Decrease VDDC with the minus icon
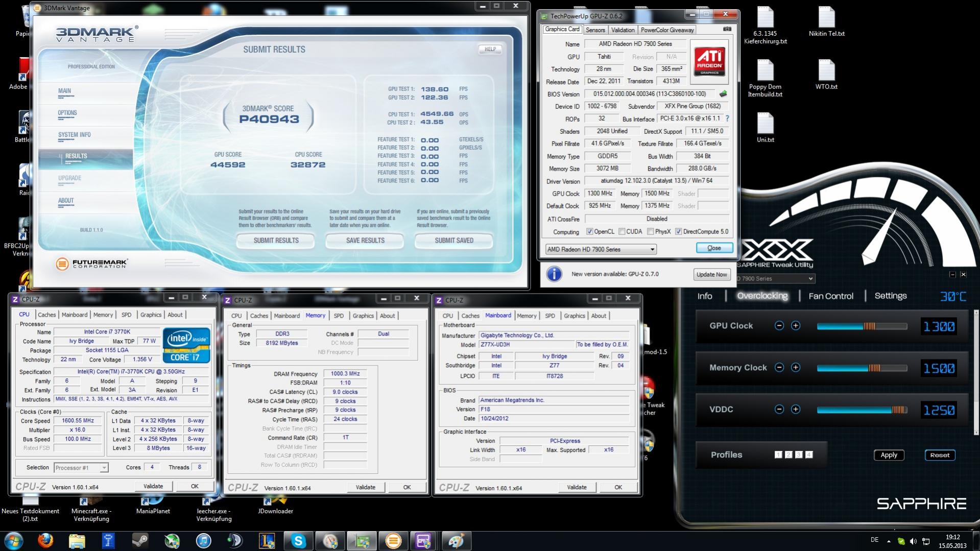980x551 pixels. click(779, 409)
